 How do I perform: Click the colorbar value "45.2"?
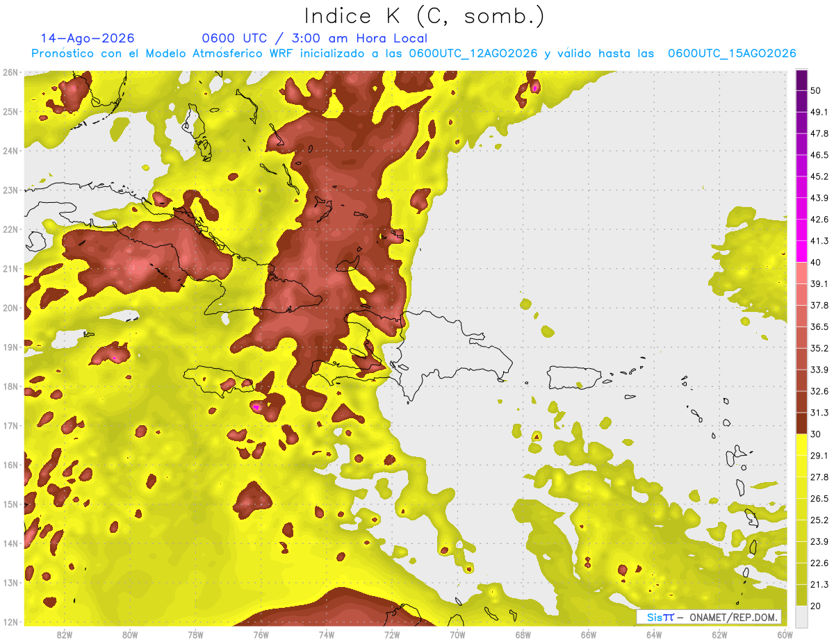(x=819, y=176)
